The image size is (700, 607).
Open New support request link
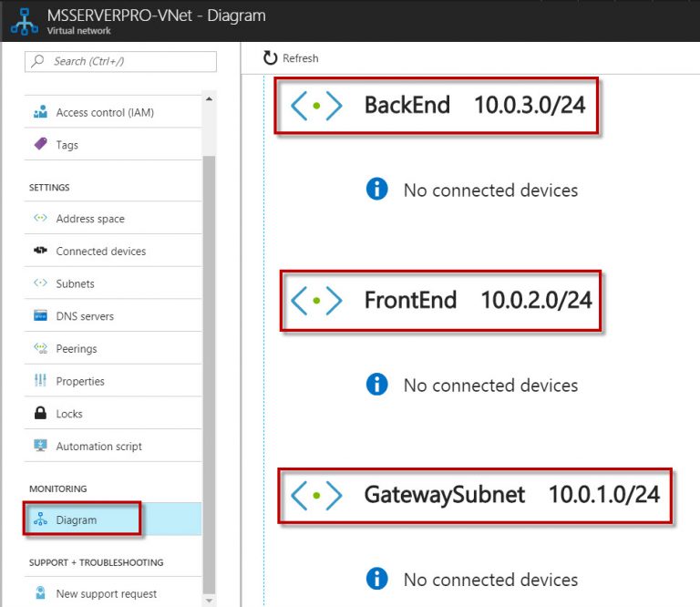pyautogui.click(x=106, y=594)
